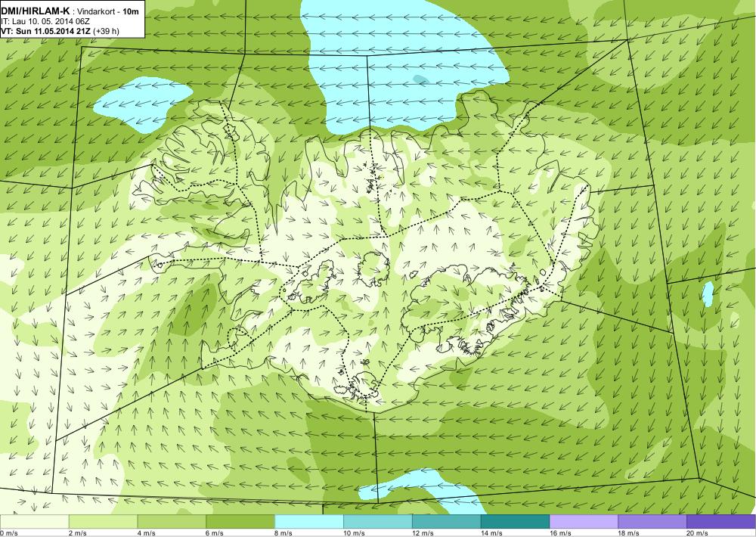Click the '14 m/s' legend label
This screenshot has width=756, height=537.
click(492, 533)
